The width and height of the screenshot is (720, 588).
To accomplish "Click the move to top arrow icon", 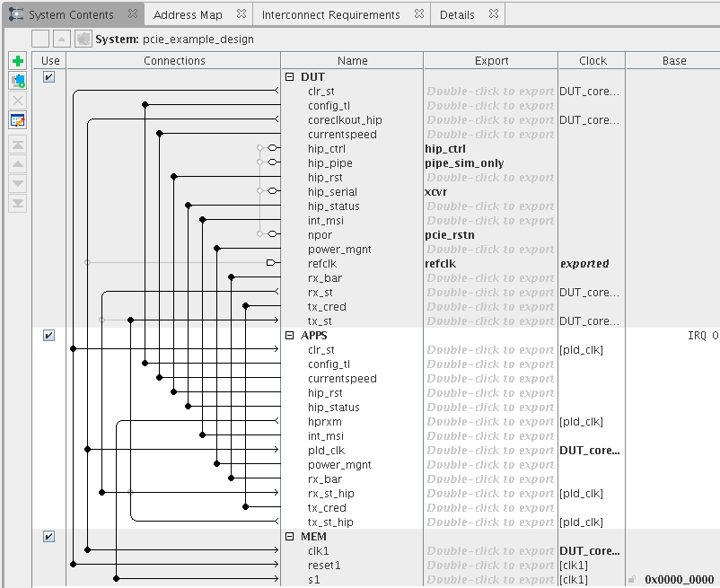I will click(x=17, y=145).
